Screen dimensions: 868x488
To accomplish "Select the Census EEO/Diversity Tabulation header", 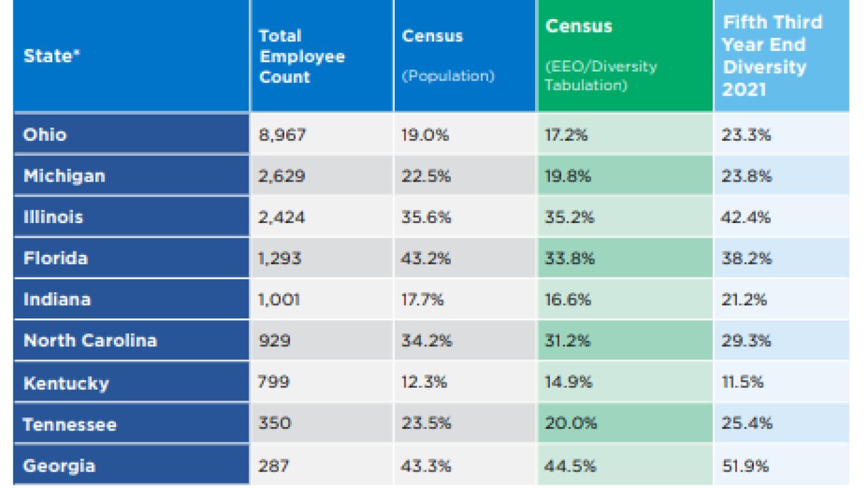I will click(625, 56).
